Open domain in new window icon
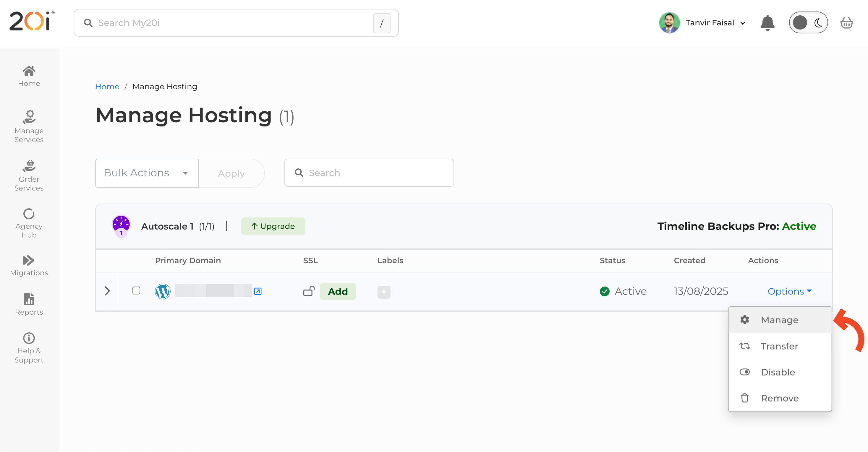The height and width of the screenshot is (452, 868). click(258, 291)
